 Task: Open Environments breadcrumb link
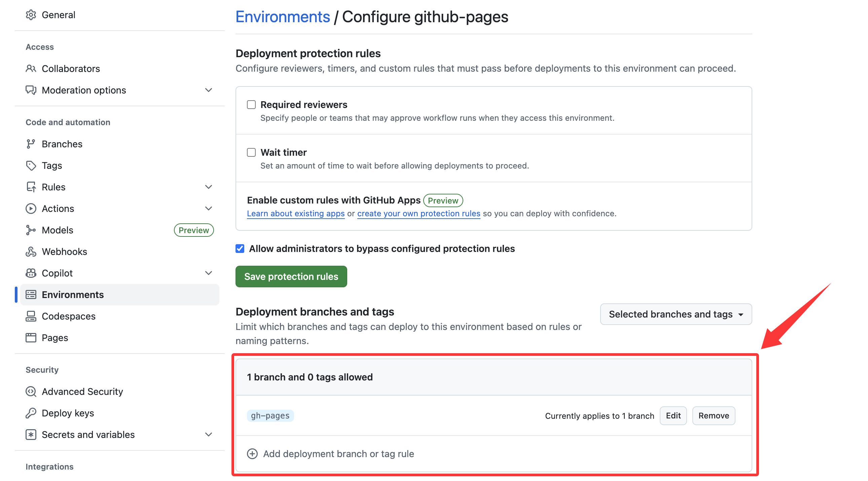click(283, 17)
